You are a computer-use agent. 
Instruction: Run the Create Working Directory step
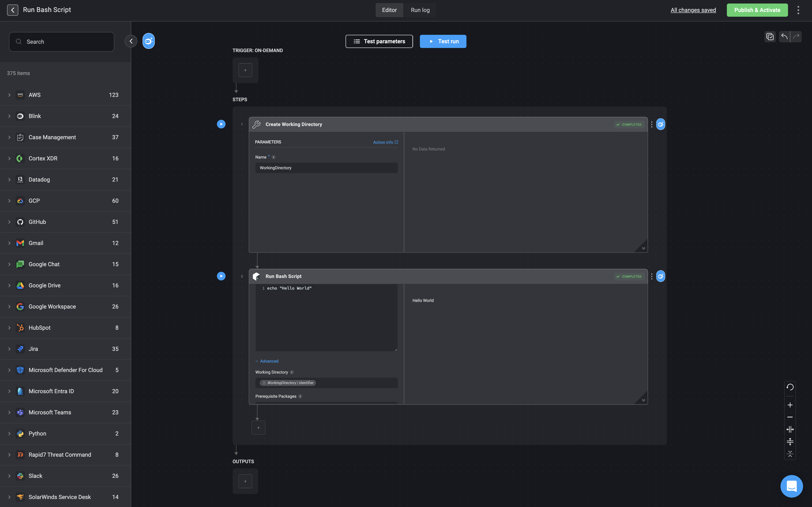click(x=221, y=124)
